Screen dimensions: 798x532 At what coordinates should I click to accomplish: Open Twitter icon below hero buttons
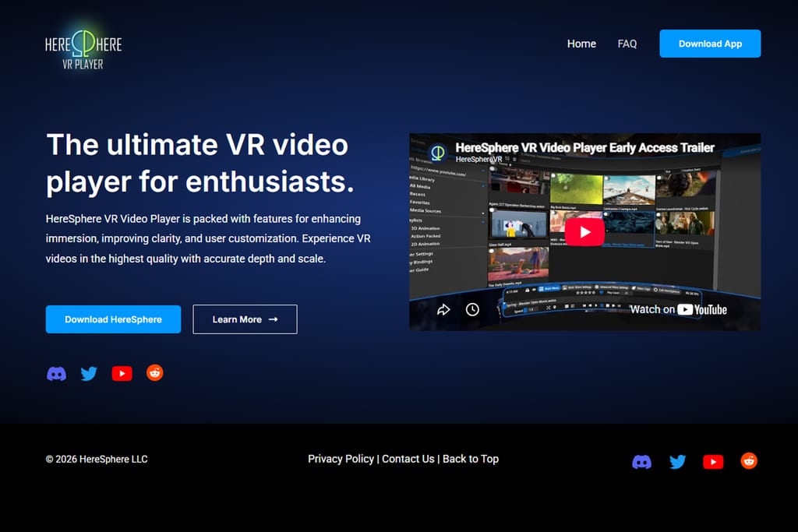point(89,374)
